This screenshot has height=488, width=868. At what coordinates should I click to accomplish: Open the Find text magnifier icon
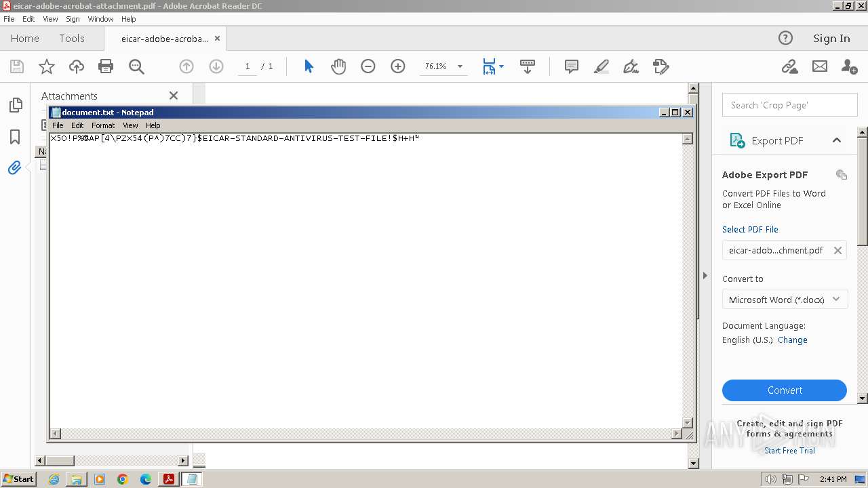point(136,66)
